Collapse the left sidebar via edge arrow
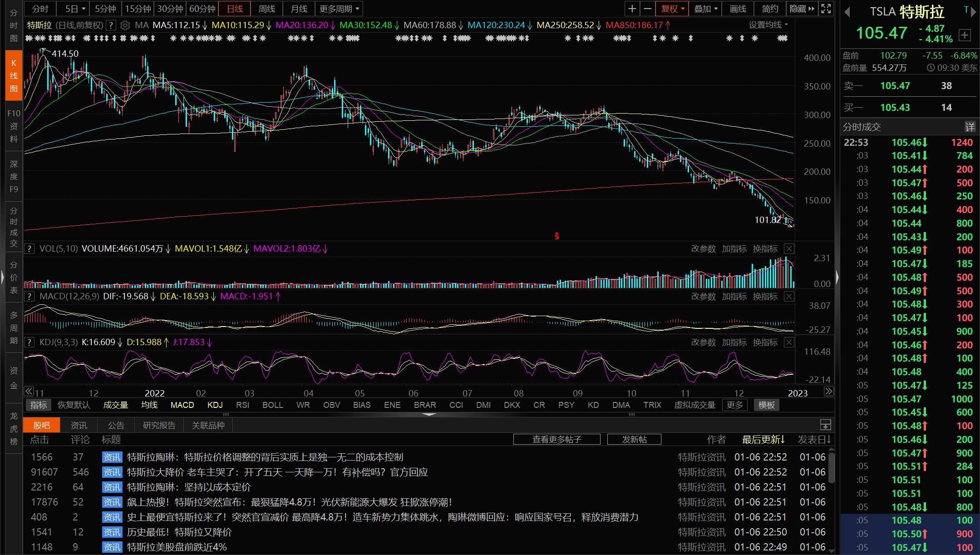This screenshot has width=980, height=555. (x=2, y=277)
